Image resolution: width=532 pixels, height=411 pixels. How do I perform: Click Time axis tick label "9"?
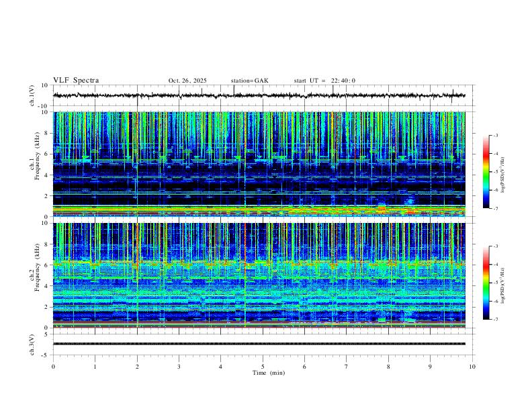pos(430,367)
